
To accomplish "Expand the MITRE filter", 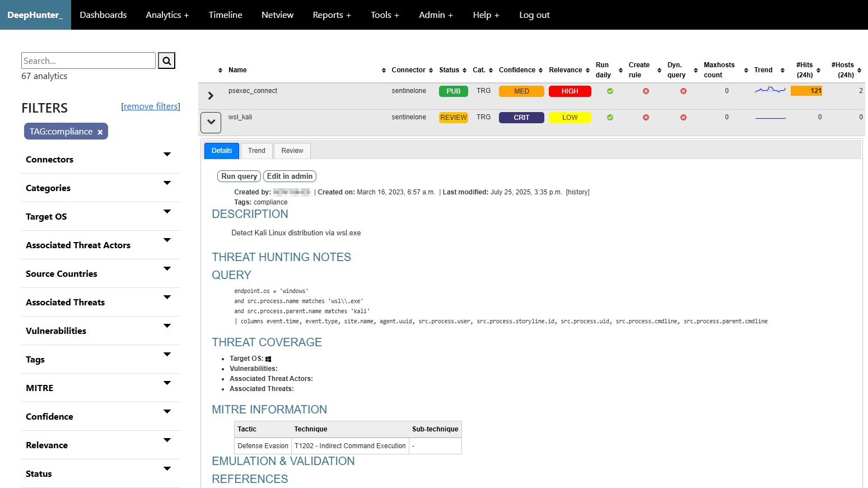I will pyautogui.click(x=101, y=388).
